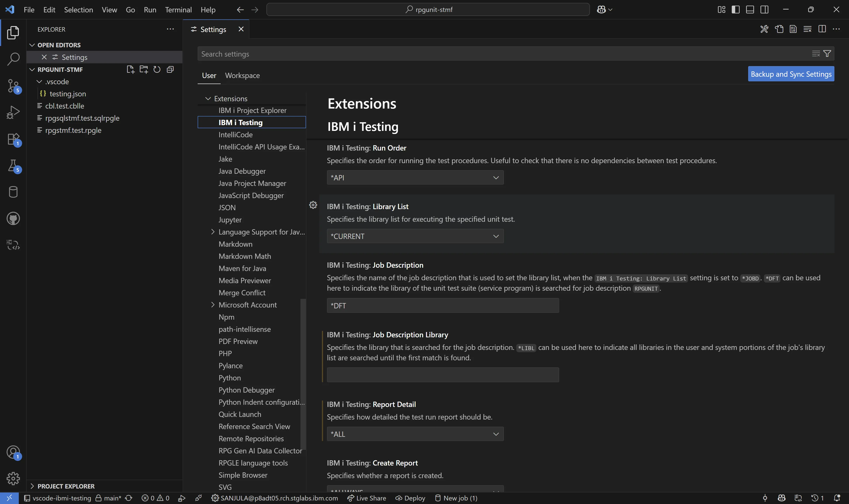The width and height of the screenshot is (849, 504).
Task: Open the Manage gear icon
Action: pos(13,479)
